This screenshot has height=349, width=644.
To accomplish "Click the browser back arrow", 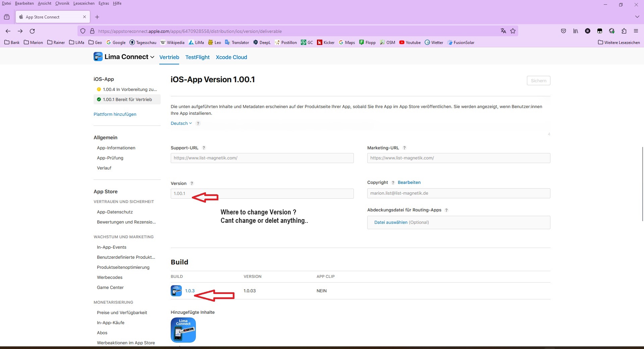I will click(8, 31).
